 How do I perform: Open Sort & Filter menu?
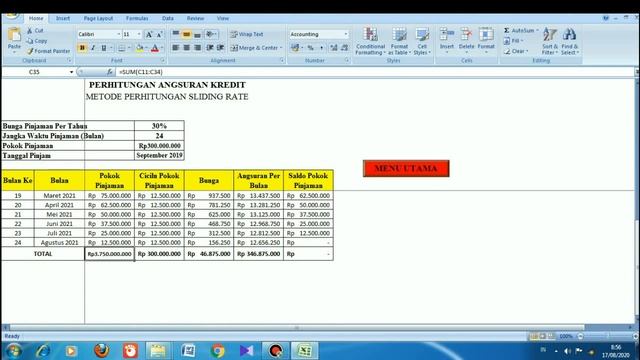pos(550,41)
